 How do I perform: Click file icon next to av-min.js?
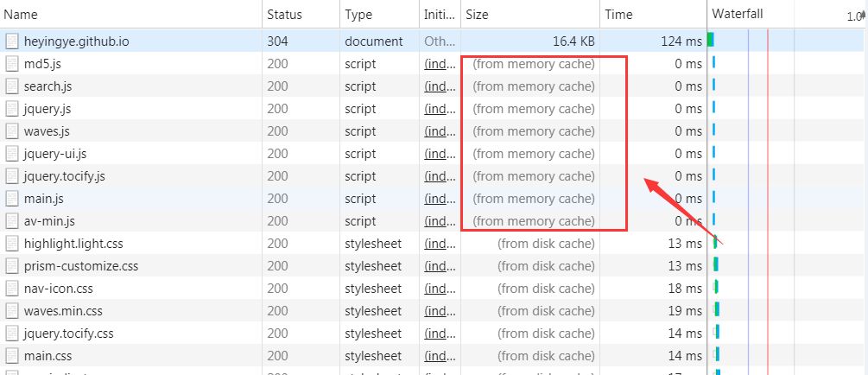click(12, 221)
